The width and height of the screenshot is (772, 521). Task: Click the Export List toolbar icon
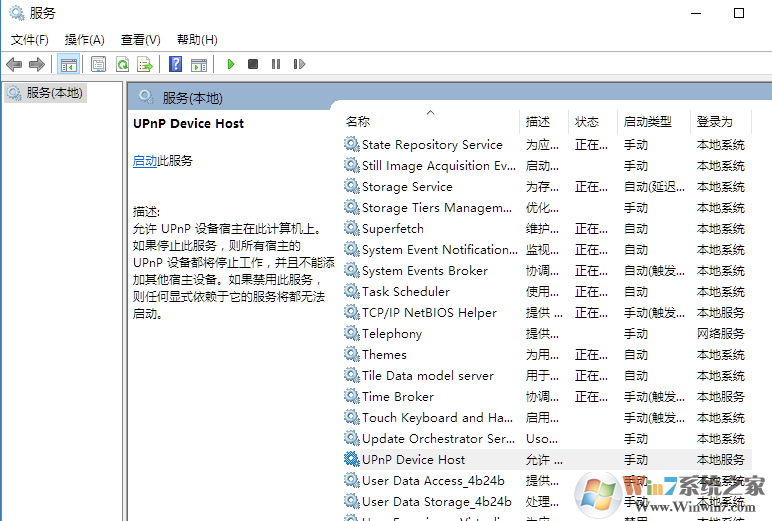click(145, 64)
